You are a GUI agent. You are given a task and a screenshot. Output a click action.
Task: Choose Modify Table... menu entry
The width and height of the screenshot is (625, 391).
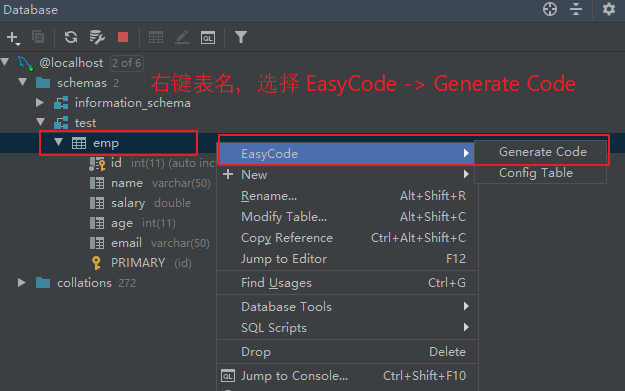pos(347,217)
